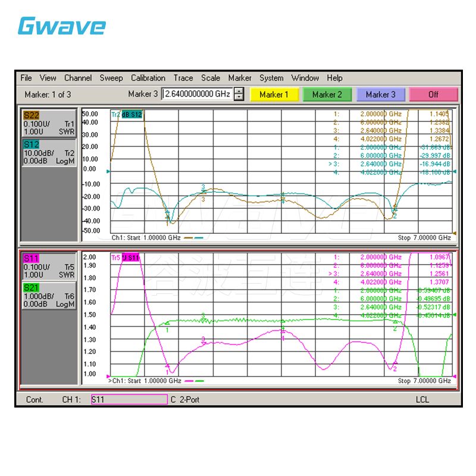This screenshot has width=476, height=476.
Task: Open the Sweep menu
Action: 111,78
